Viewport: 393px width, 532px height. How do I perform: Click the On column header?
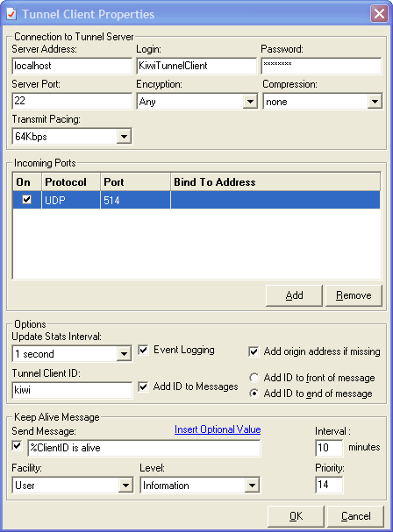click(27, 182)
